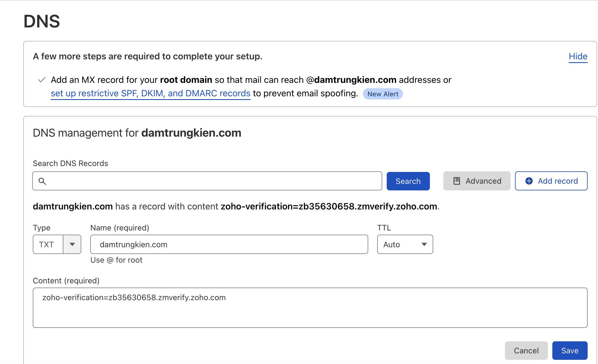The image size is (598, 364).
Task: Open the TTL Auto dropdown
Action: [x=405, y=244]
